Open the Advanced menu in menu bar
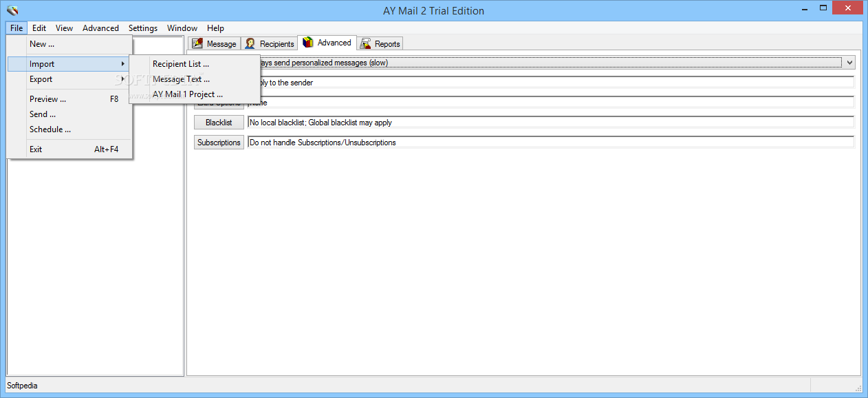 pyautogui.click(x=100, y=28)
